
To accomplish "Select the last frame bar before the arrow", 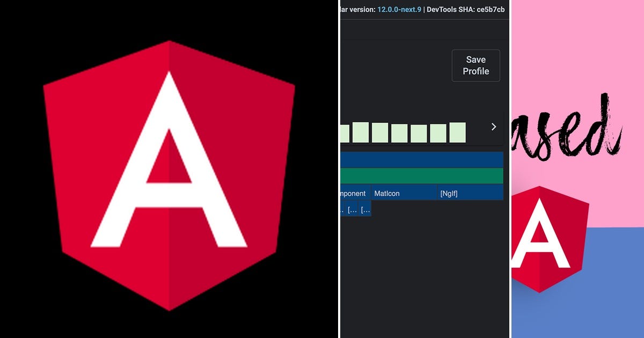I will (x=457, y=130).
